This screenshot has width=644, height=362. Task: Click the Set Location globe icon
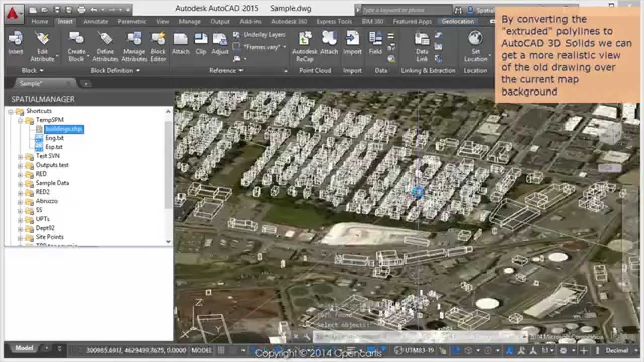click(475, 38)
